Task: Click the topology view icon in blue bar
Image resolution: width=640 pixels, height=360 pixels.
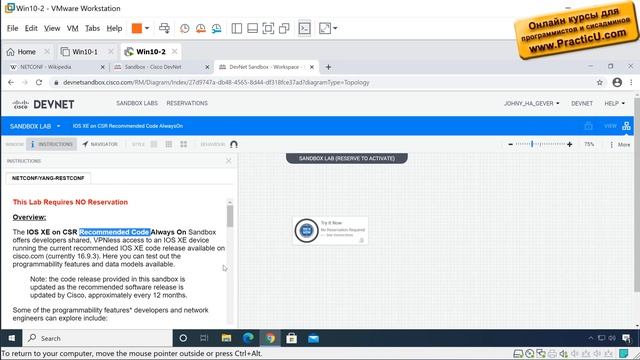Action: 626,126
